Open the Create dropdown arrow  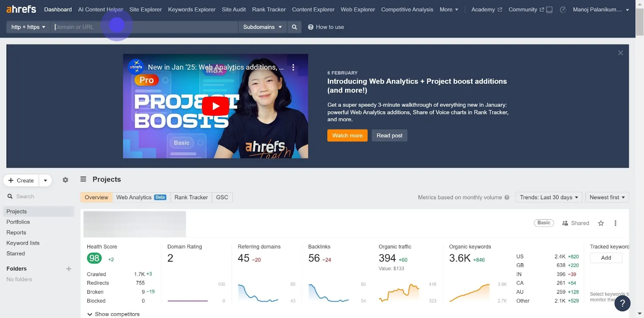(x=45, y=181)
